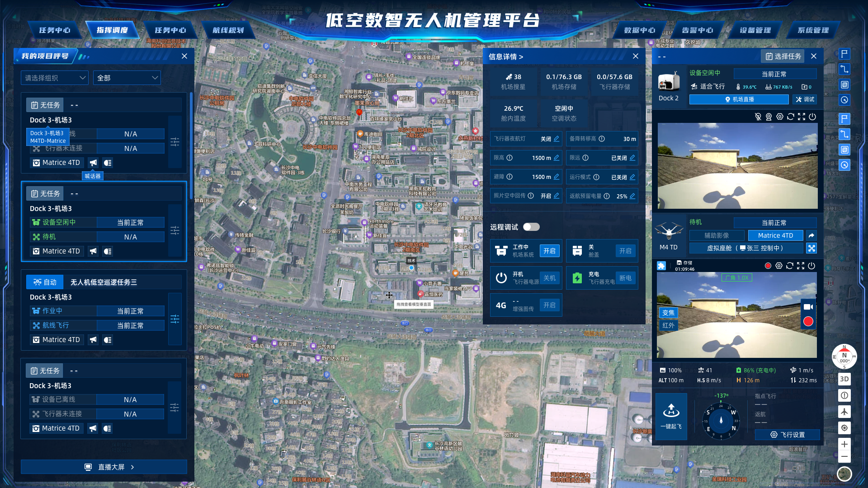Turn on 4G 增强图传 with 开启
This screenshot has width=868, height=488.
(x=549, y=305)
